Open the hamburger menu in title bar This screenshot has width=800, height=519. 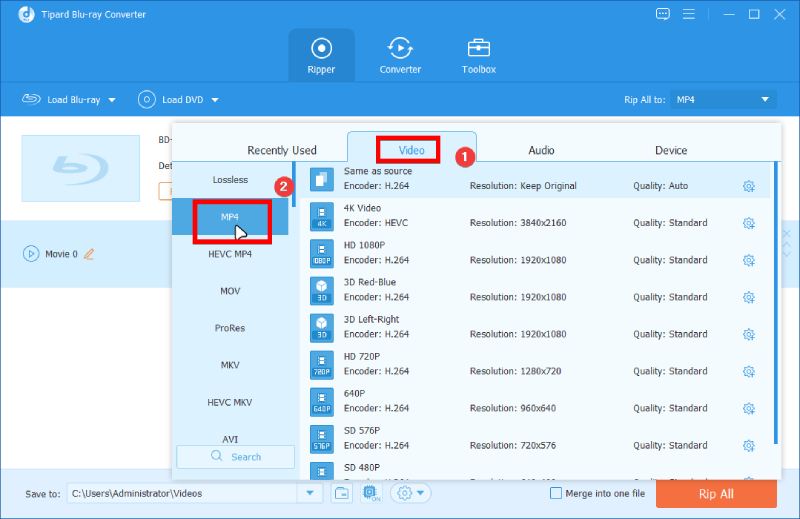coord(689,14)
